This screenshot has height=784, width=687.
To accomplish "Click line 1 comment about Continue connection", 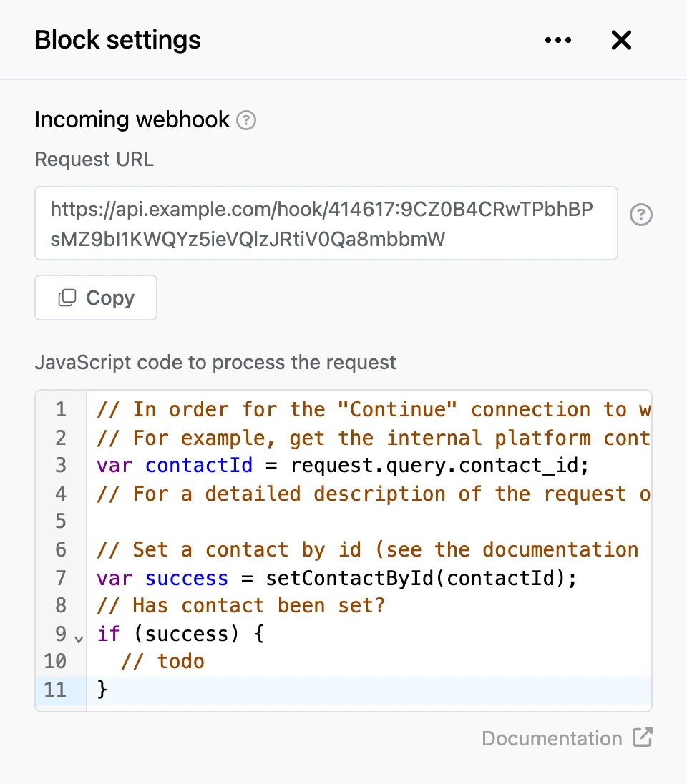I will coord(374,409).
